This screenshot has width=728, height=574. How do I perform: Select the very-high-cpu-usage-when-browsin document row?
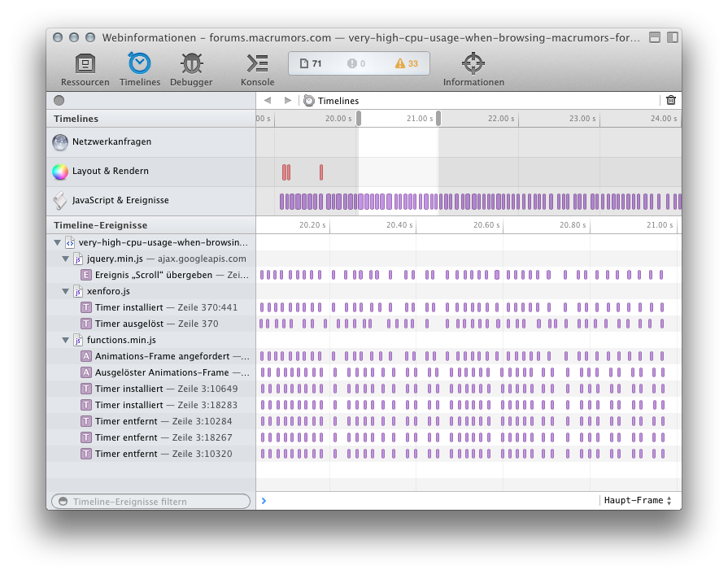point(151,242)
